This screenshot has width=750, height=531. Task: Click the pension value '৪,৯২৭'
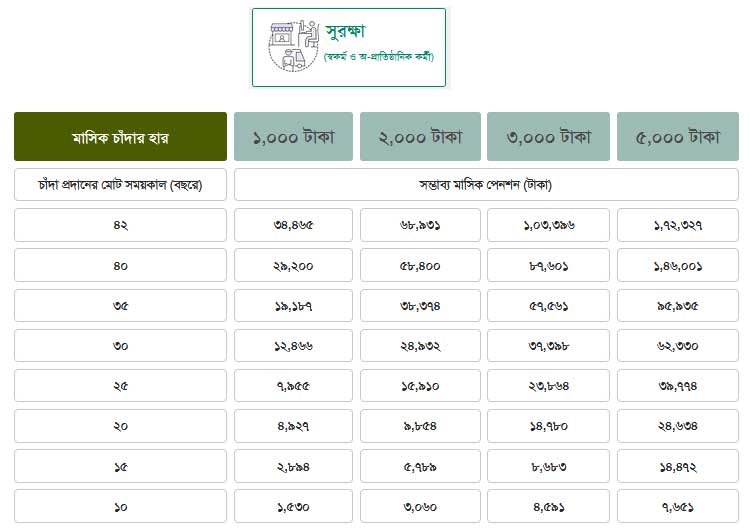[293, 426]
